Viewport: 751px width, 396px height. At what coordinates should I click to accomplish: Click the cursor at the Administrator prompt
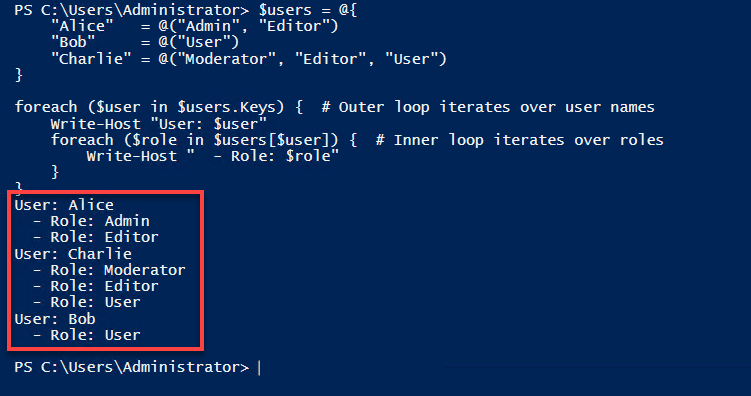[259, 368]
